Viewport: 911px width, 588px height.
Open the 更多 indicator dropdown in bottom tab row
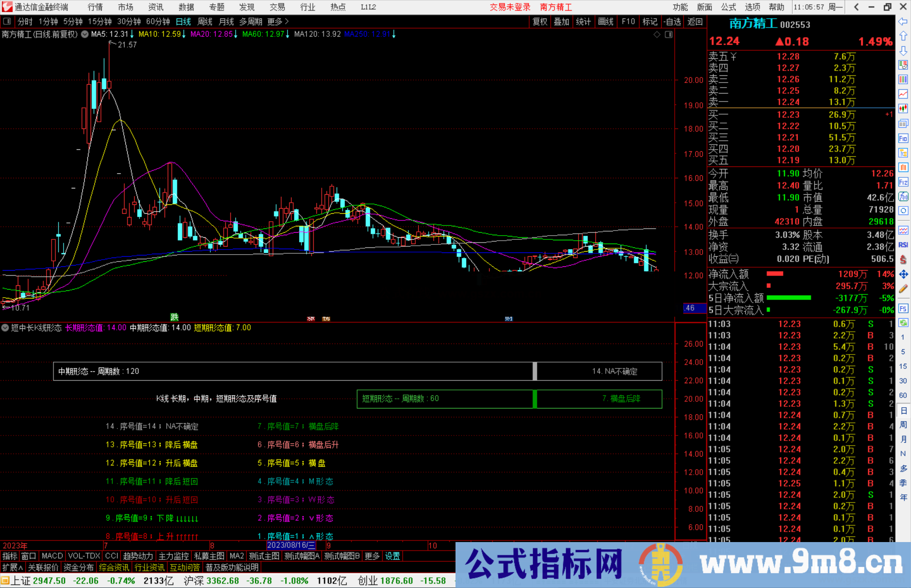click(372, 556)
